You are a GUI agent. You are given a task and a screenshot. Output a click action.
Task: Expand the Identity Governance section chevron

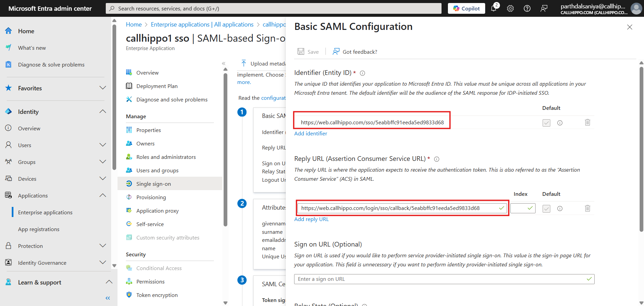103,263
